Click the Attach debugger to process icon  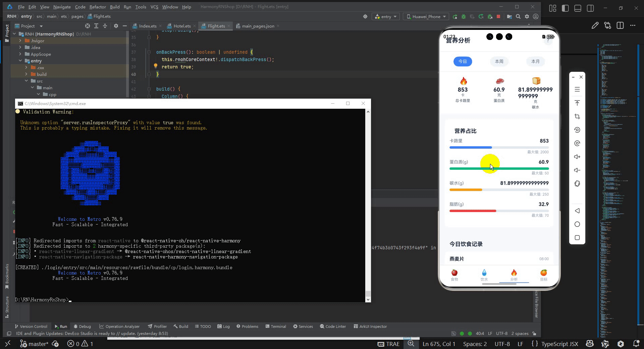490,16
